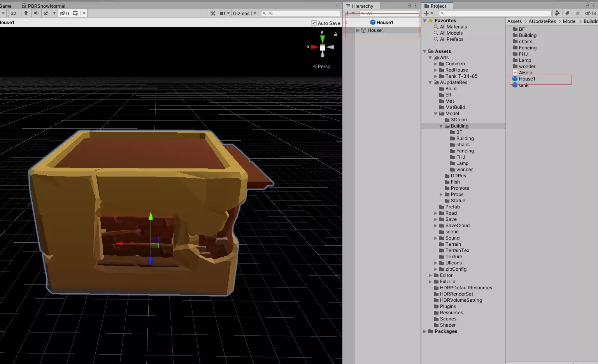
Task: Click AUpdateRes in the breadcrumb path
Action: click(542, 21)
